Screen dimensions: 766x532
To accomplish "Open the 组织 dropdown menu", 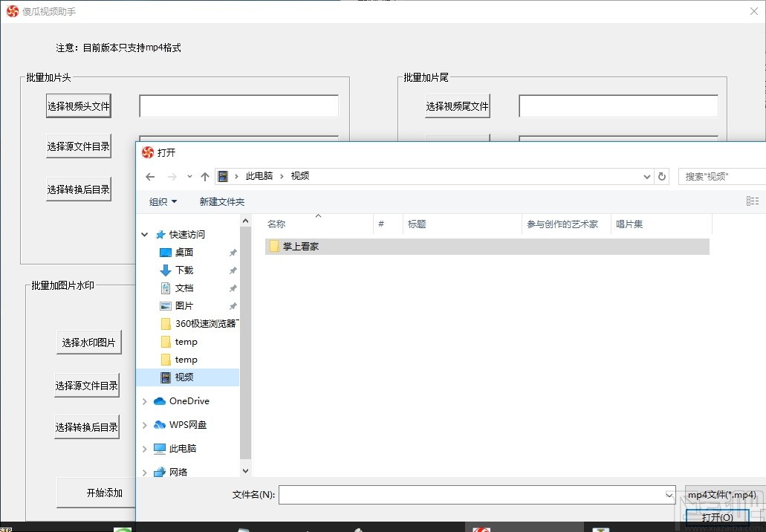I will (163, 201).
